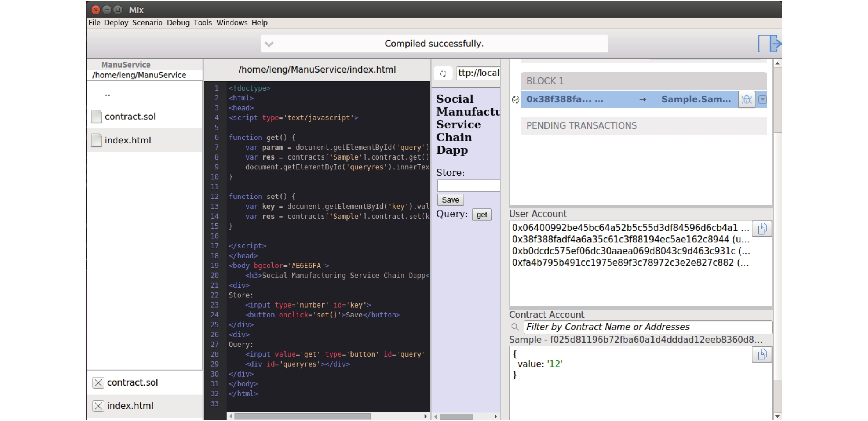The image size is (868, 421).
Task: Close the index.html open document
Action: point(98,406)
